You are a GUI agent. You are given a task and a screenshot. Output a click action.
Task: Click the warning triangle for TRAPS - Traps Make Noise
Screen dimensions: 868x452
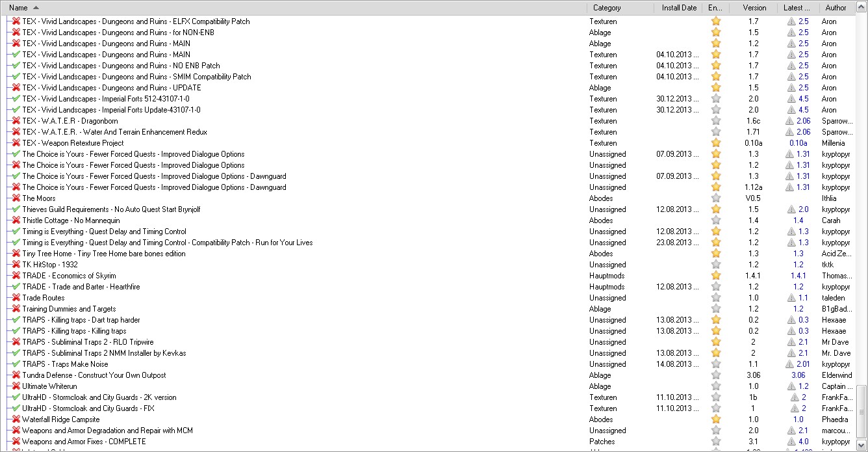(x=791, y=364)
